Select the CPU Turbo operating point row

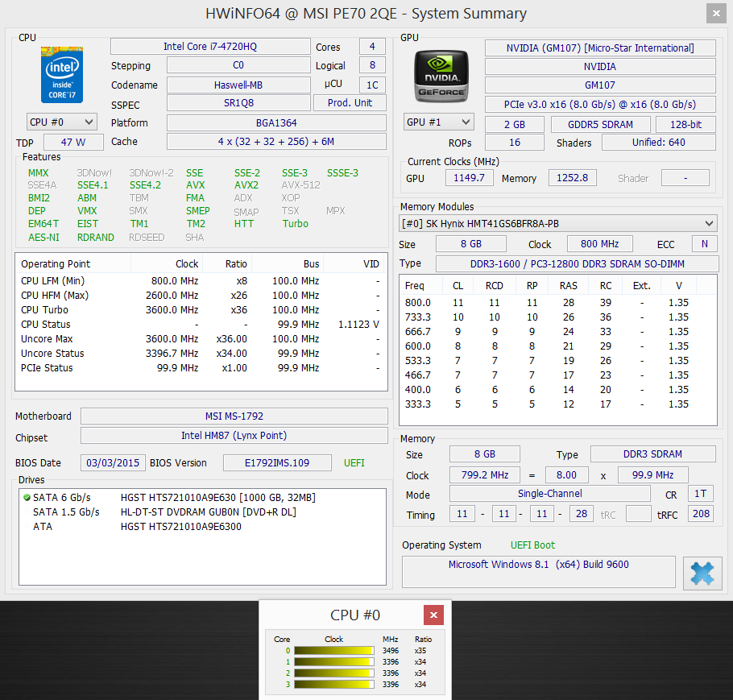pyautogui.click(x=201, y=310)
